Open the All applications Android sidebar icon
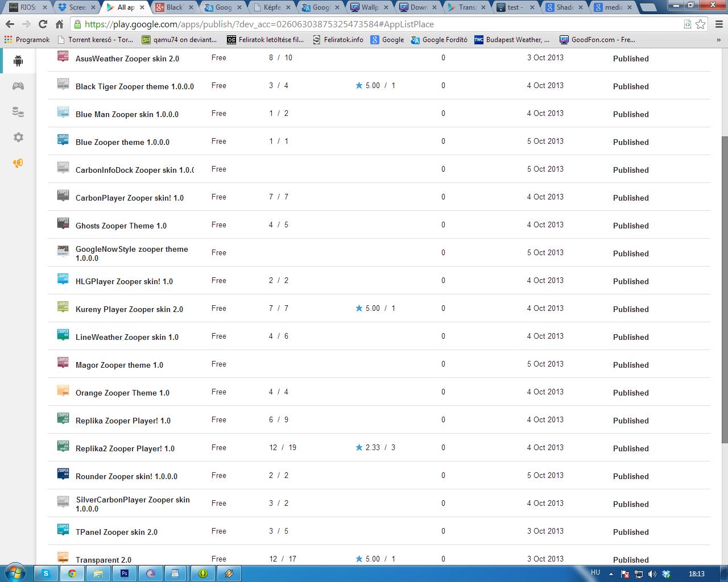728x582 pixels. coord(18,61)
